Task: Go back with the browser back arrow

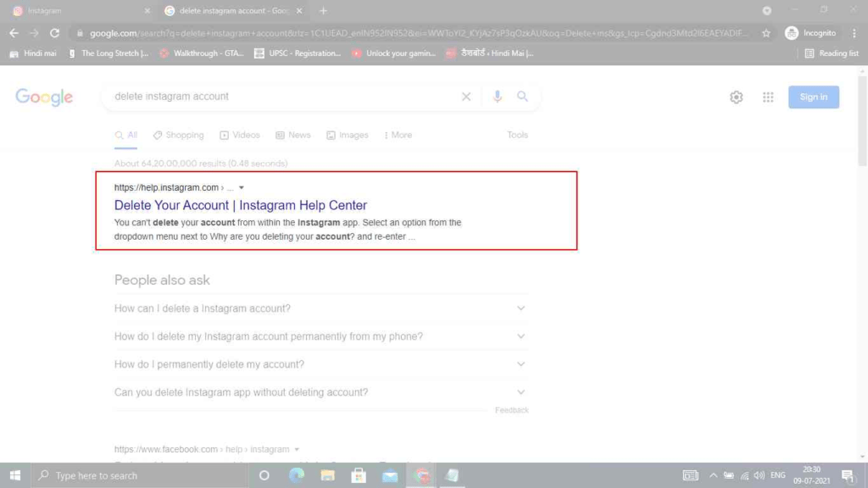Action: pyautogui.click(x=14, y=33)
